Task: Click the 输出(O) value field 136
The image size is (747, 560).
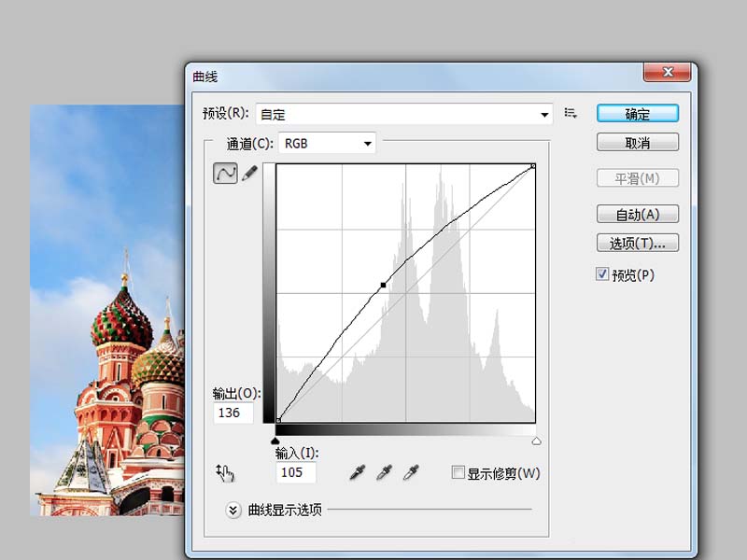Action: point(233,413)
